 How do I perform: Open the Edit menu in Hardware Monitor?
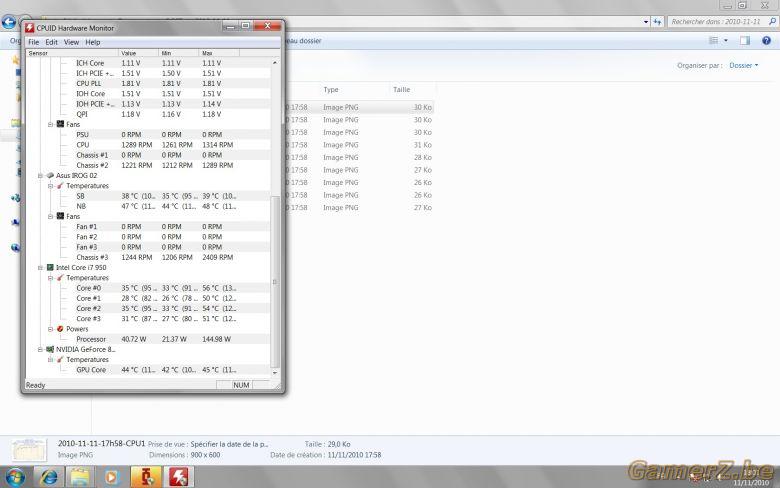coord(52,42)
